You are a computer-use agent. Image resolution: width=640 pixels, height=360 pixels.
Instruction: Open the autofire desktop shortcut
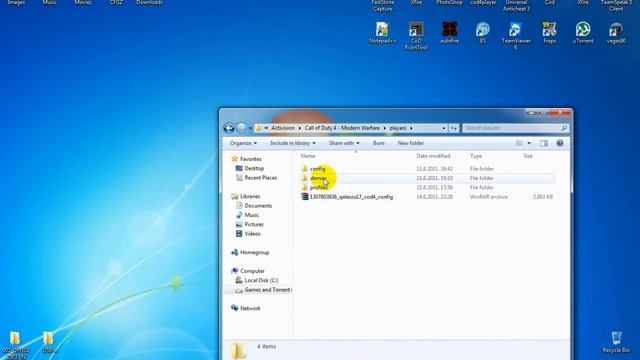(449, 32)
